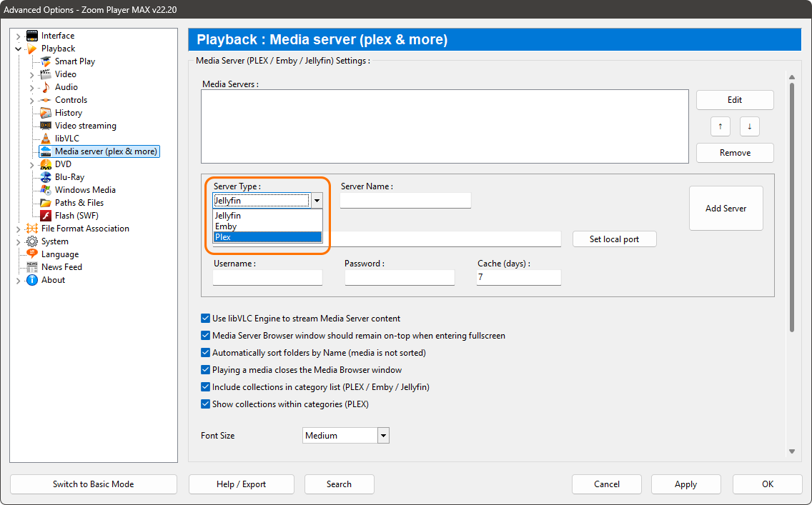Toggle showing collections within categories

pyautogui.click(x=205, y=404)
